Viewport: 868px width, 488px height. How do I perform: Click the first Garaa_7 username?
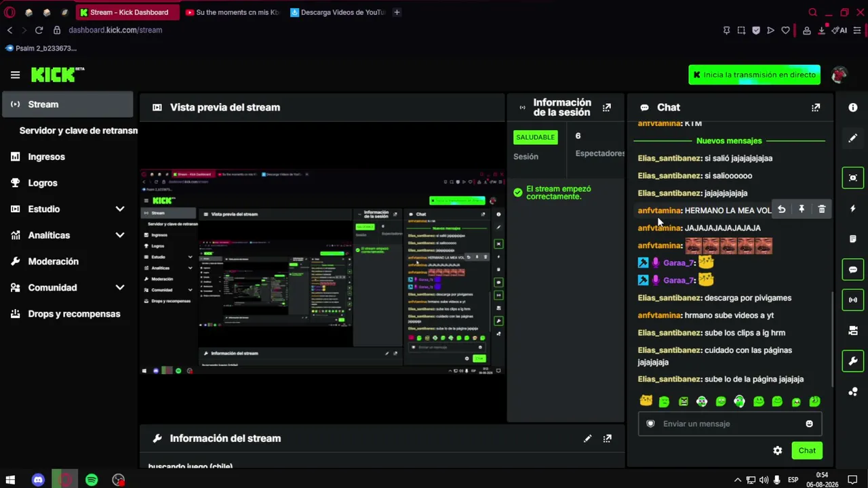point(679,262)
